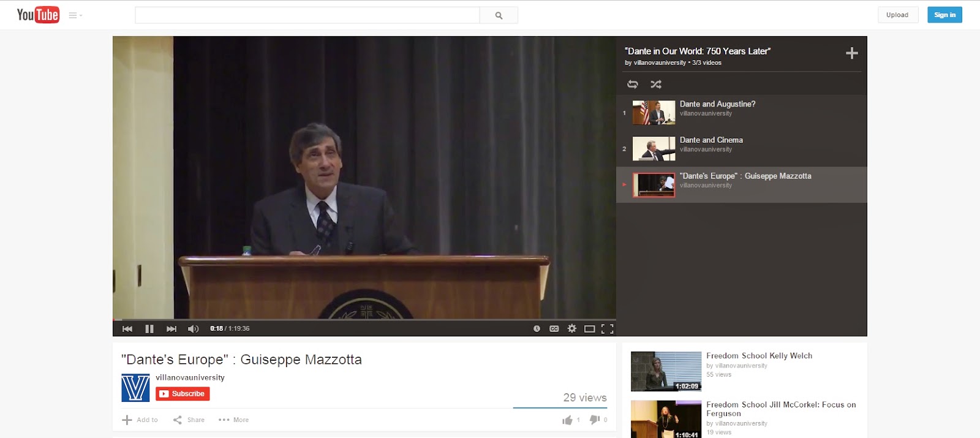Open 'Freedom School Jill McCorkel' thumbnail
This screenshot has width=980, height=438.
click(x=666, y=420)
